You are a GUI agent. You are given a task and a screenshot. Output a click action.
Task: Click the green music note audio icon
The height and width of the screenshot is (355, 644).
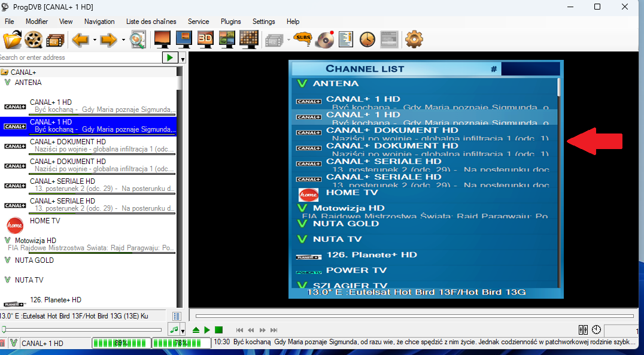click(x=174, y=329)
